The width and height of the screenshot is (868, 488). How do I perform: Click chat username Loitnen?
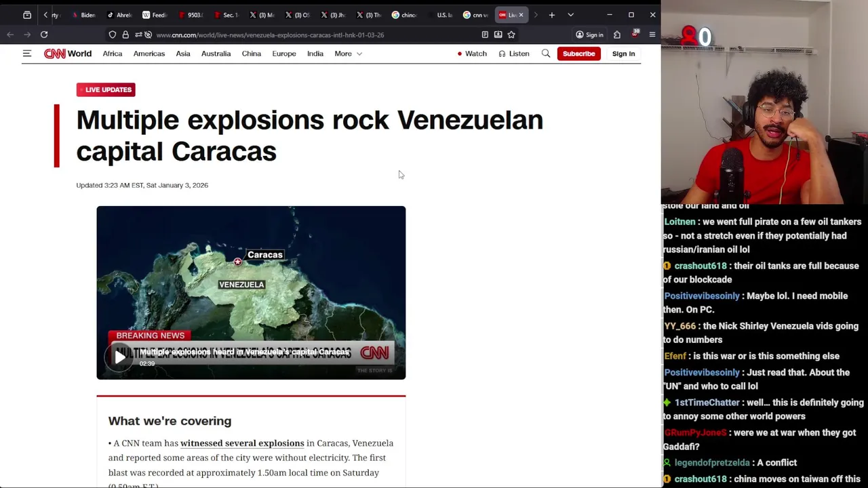pos(679,222)
